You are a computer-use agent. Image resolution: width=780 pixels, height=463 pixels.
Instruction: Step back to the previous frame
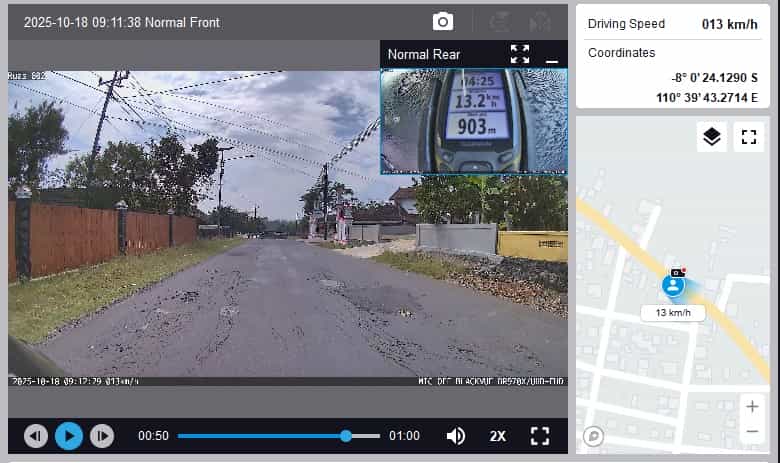[x=36, y=436]
